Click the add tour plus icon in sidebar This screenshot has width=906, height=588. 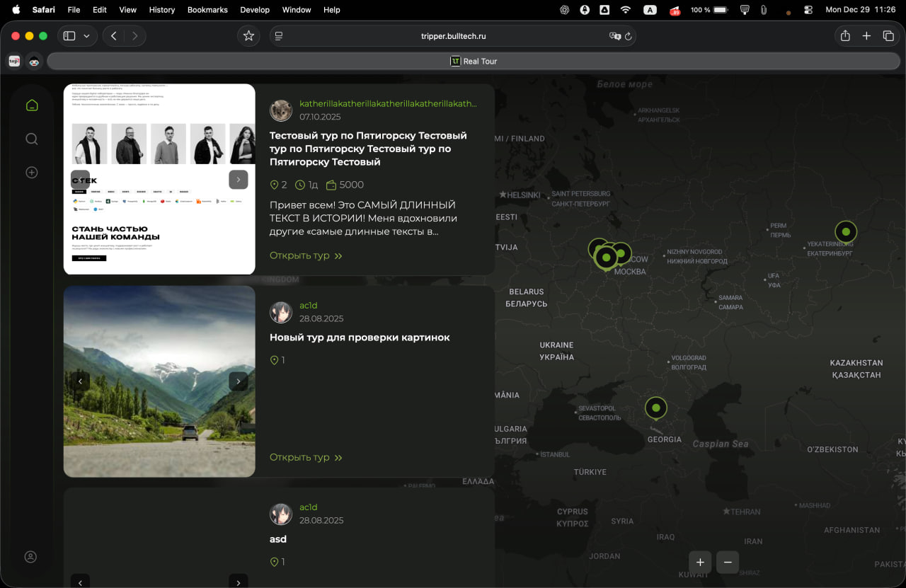pos(31,172)
